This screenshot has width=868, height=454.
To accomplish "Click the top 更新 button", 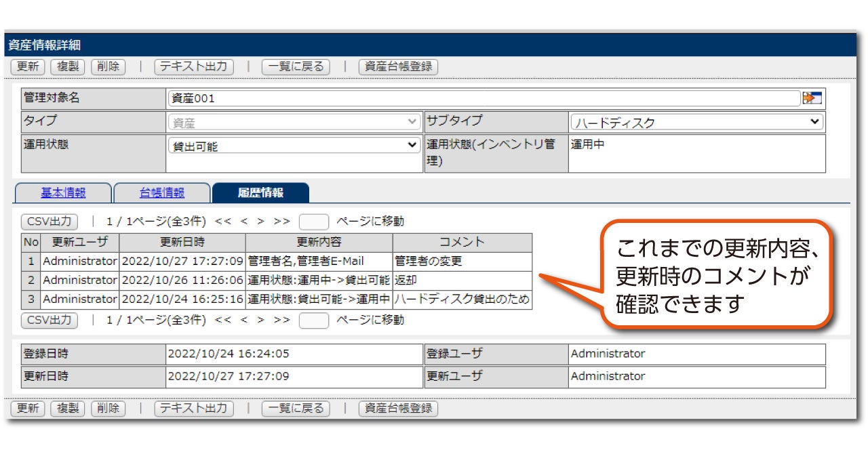I will 28,66.
